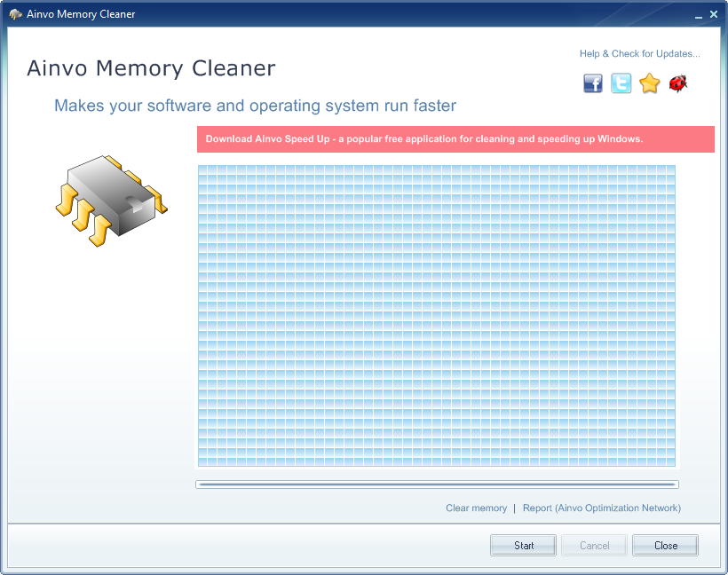
Task: Click the Ainvo Memory Cleaner heading
Action: coord(151,68)
